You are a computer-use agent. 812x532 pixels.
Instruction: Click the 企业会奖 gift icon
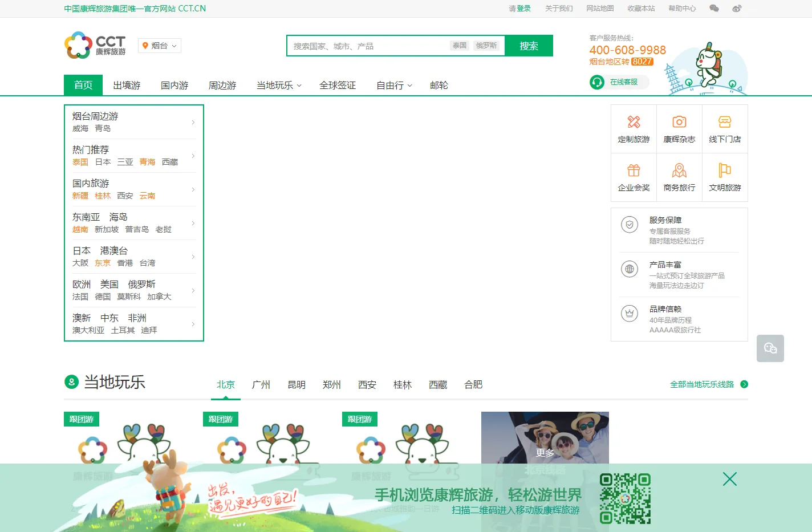634,170
